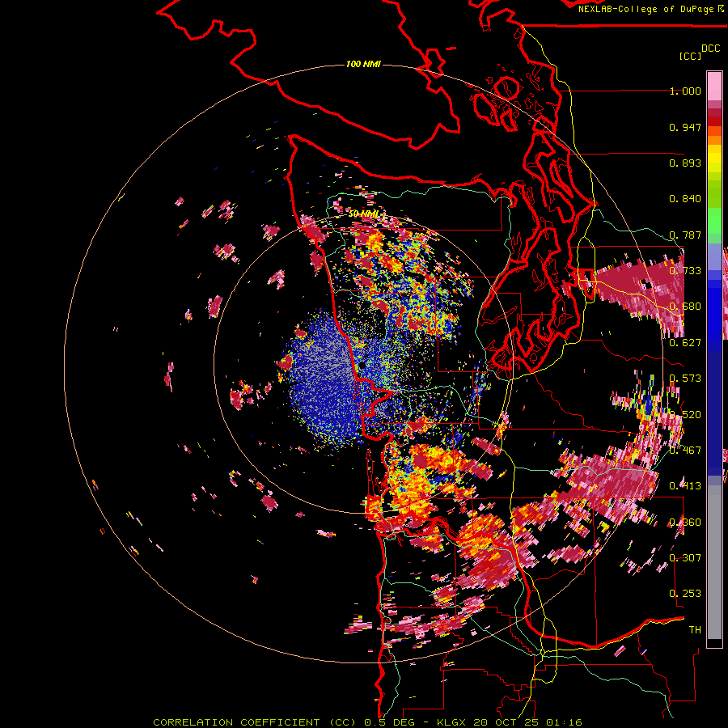Viewport: 728px width, 728px height.
Task: Select the 0.467 legend value
Action: pos(685,451)
